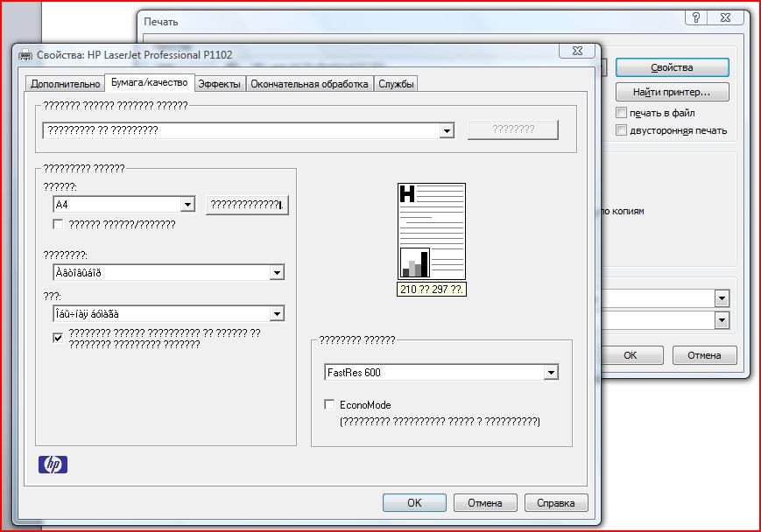Screen dimensions: 761x532
Task: Switch to the Дополнительно tab
Action: pyautogui.click(x=65, y=84)
